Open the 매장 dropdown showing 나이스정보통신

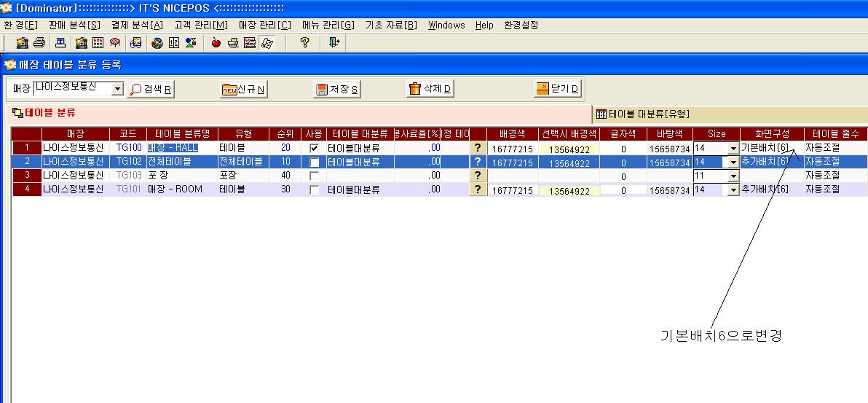click(x=117, y=89)
